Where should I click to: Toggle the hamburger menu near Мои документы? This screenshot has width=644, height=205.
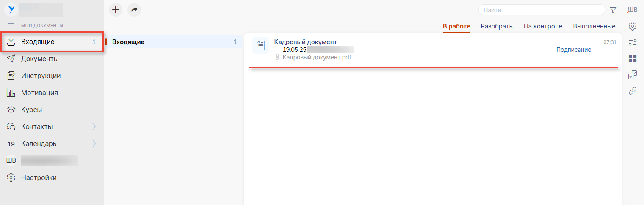click(x=11, y=25)
